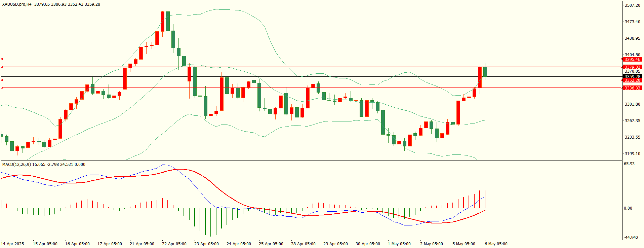This screenshot has height=248, width=644.
Task: Click the 3395.46 horizontal line price tag
Action: pos(632,60)
